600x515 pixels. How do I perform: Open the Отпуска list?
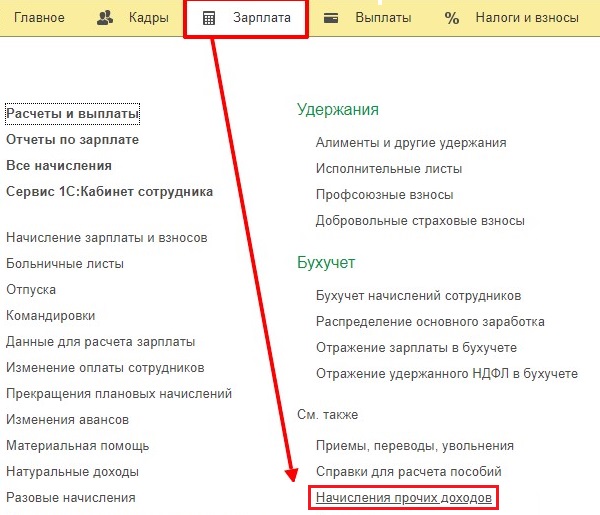31,290
